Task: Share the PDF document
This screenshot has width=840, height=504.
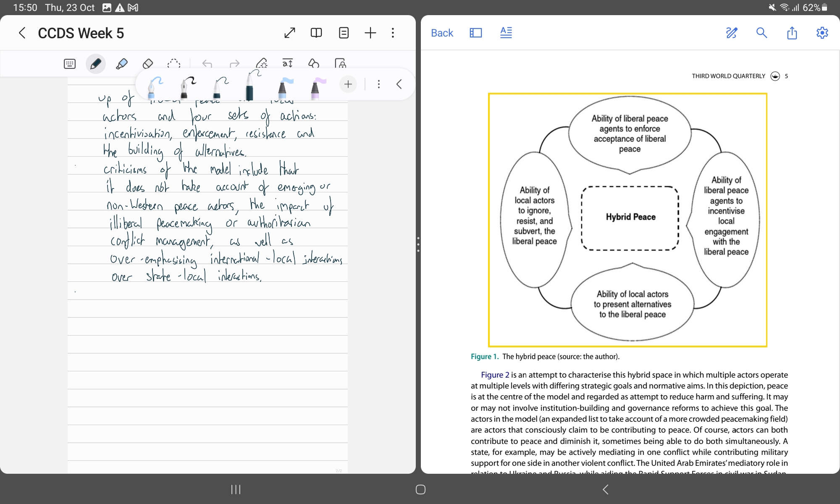Action: 792,33
